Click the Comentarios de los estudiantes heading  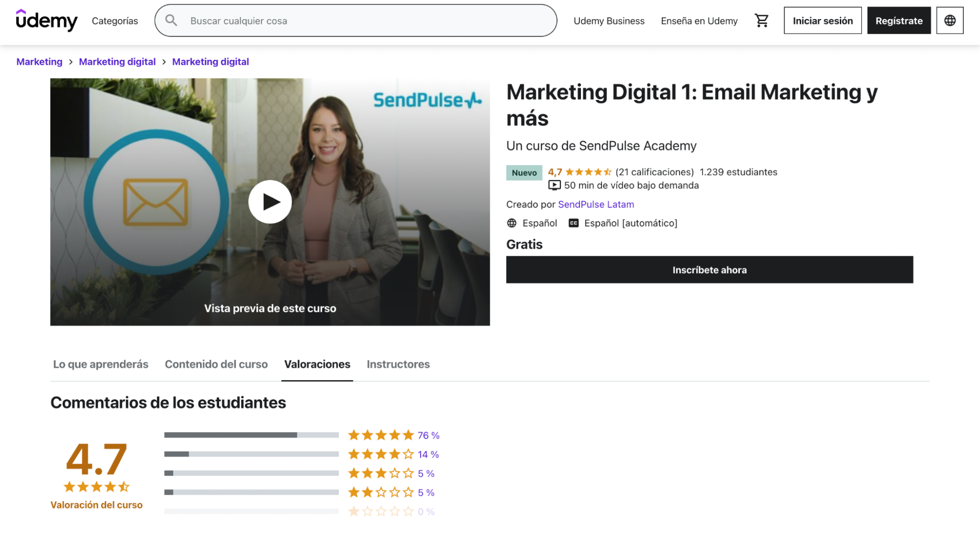click(168, 403)
